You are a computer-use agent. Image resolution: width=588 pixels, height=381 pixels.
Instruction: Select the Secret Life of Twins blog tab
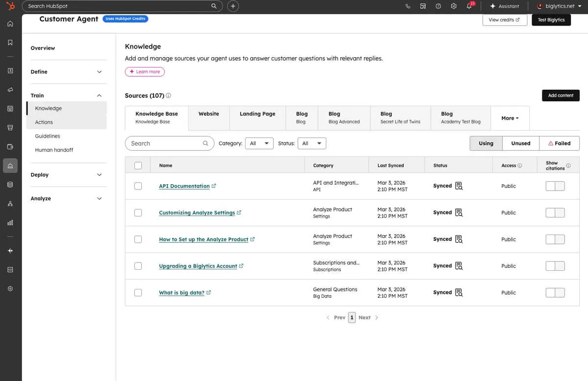tap(400, 118)
